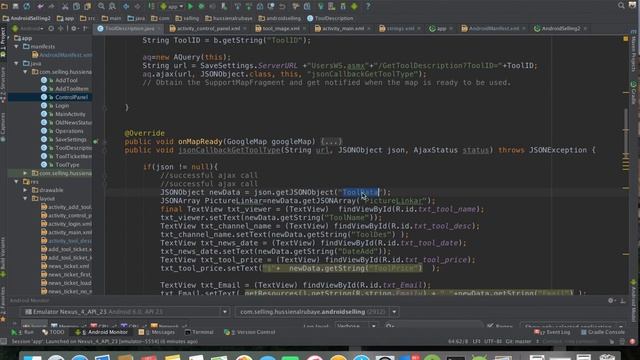Select MainActivity class in project tree
The width and height of the screenshot is (640, 360).
(x=70, y=114)
